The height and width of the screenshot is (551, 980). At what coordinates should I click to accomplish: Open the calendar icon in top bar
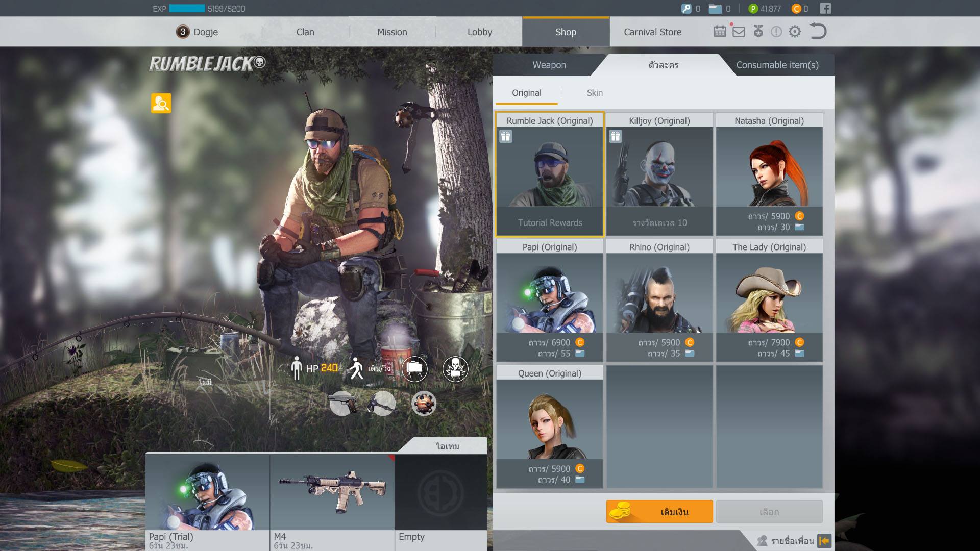click(720, 32)
